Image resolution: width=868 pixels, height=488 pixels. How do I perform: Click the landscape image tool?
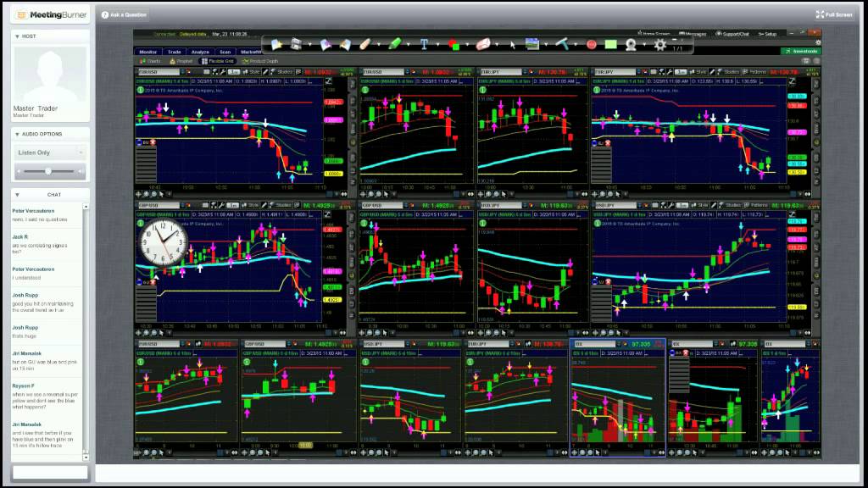pos(532,44)
